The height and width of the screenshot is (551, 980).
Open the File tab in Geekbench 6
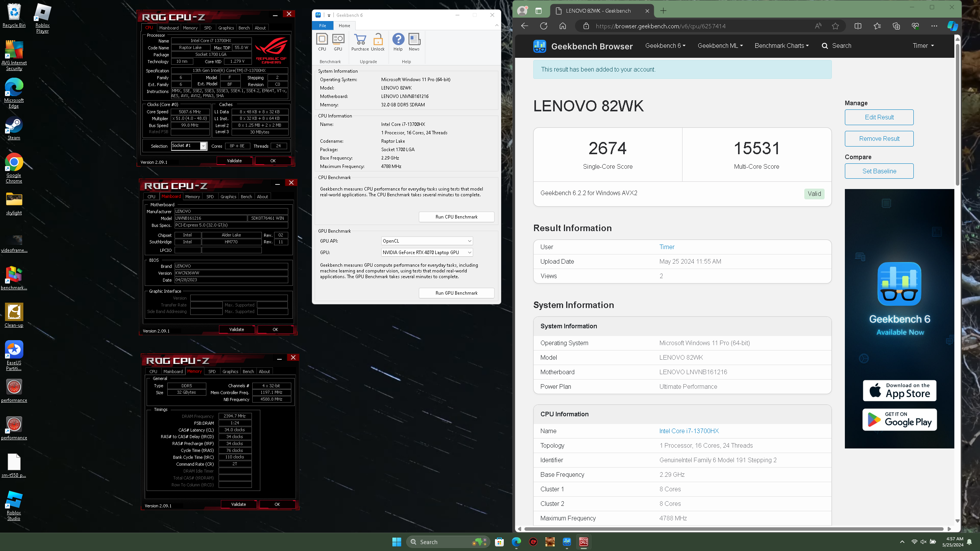(x=323, y=26)
